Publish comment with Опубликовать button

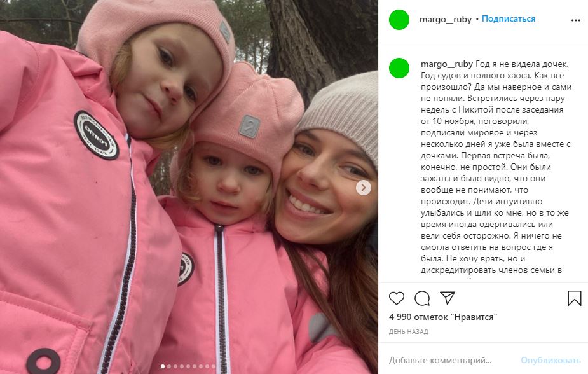(x=550, y=360)
